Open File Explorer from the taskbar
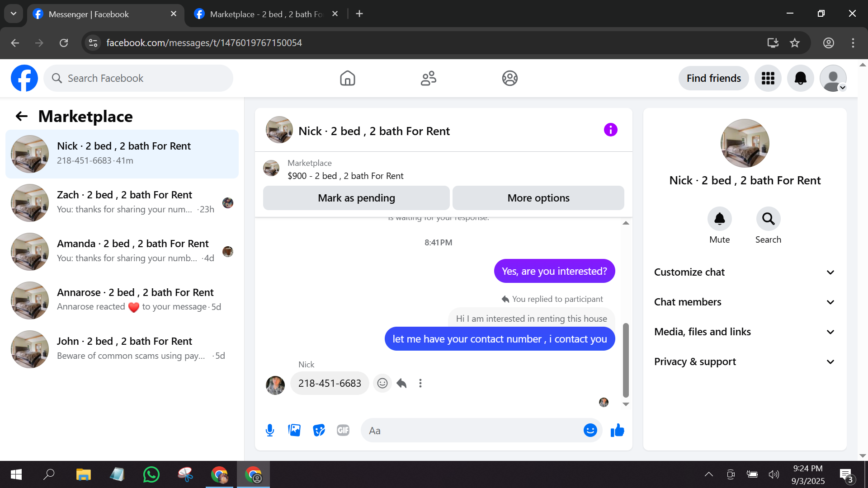The width and height of the screenshot is (868, 488). (x=83, y=474)
